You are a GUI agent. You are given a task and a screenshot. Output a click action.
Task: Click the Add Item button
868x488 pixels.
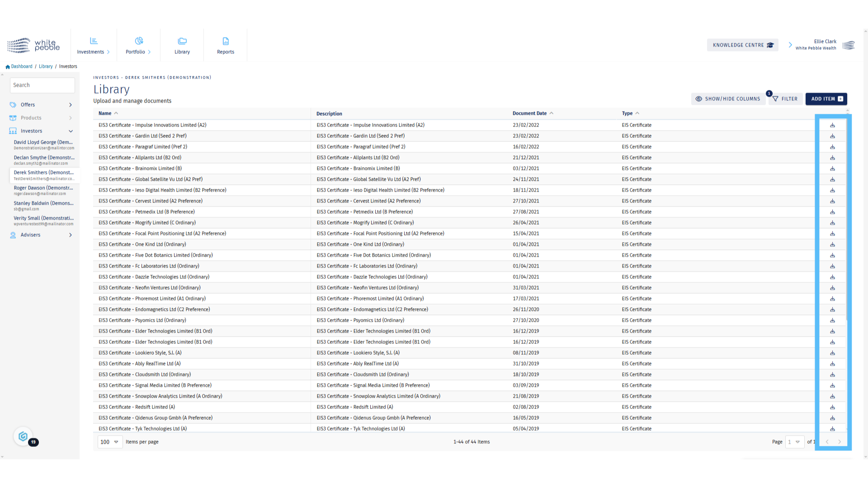[x=826, y=99]
